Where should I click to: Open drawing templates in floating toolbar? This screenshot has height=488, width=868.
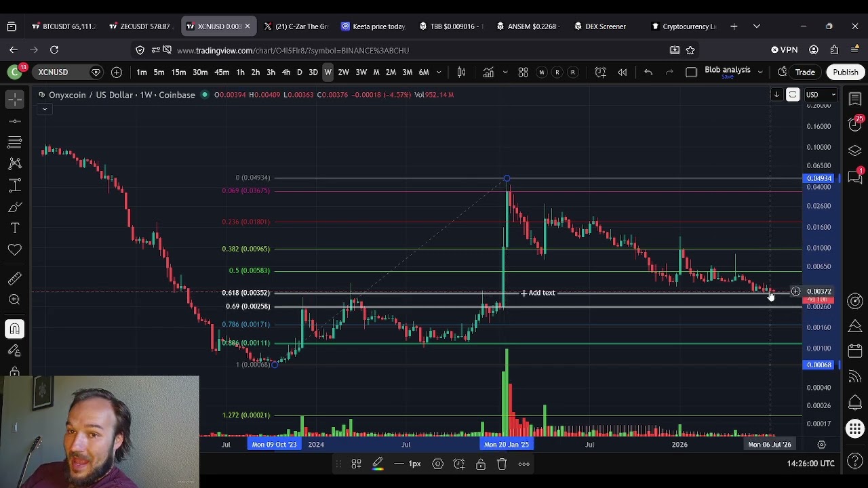356,464
